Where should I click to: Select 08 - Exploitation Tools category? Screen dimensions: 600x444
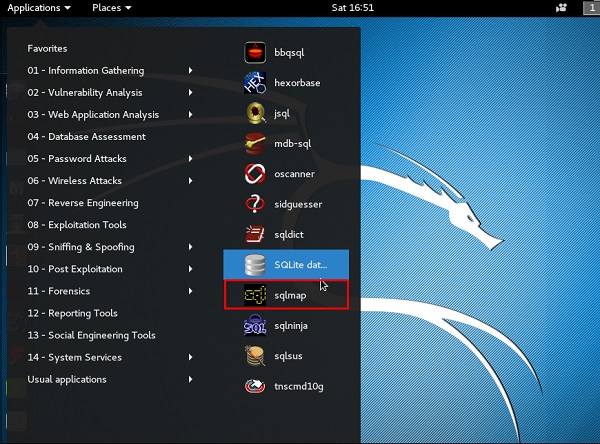point(77,225)
